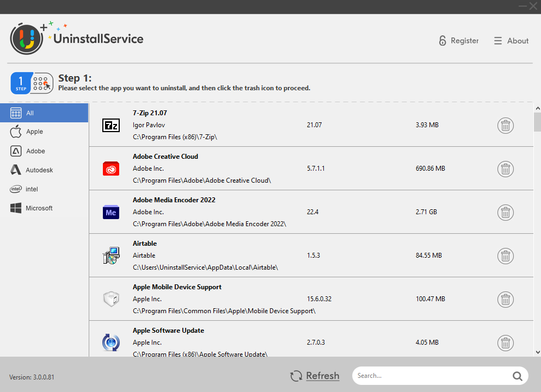
Task: Open the Register link
Action: click(464, 41)
